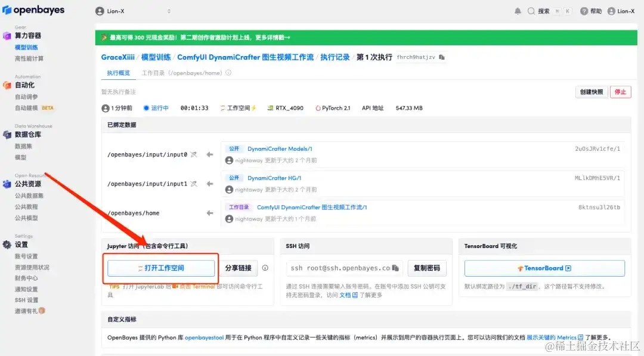Click the 分享链接 button
Screen dimensions: 644x356
pos(238,268)
